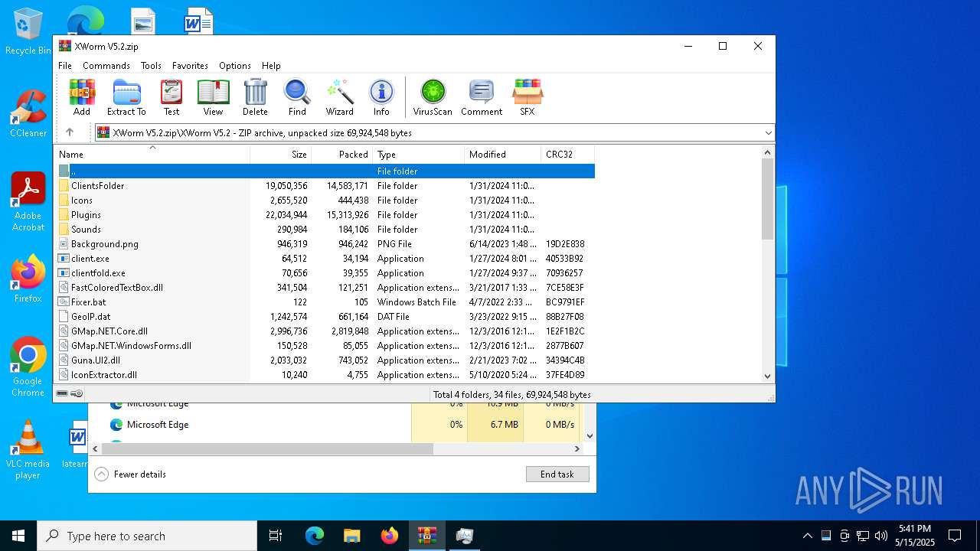Click the taskbar search box
Image resolution: width=980 pixels, height=551 pixels.
point(147,536)
